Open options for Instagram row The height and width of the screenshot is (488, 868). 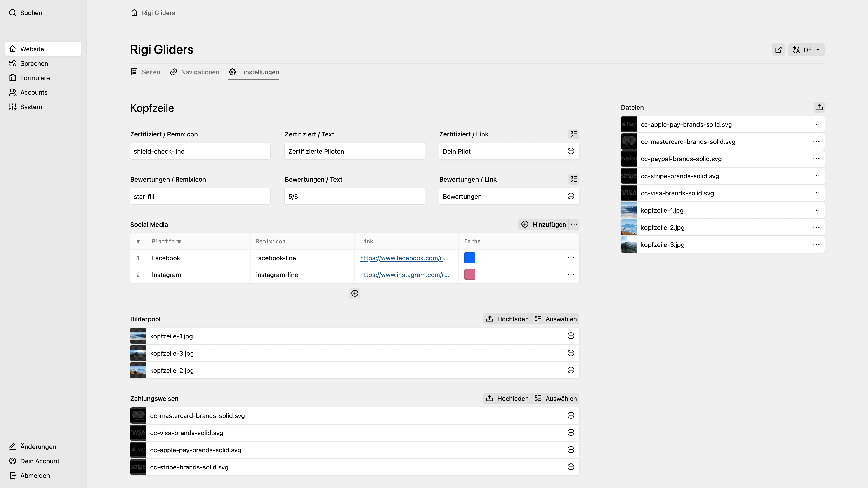tap(571, 274)
